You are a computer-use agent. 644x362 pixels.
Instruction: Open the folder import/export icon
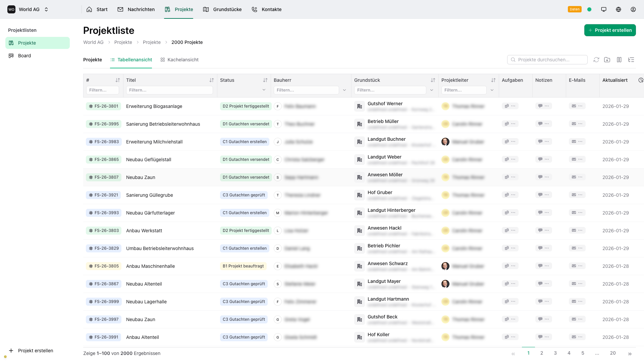(607, 59)
